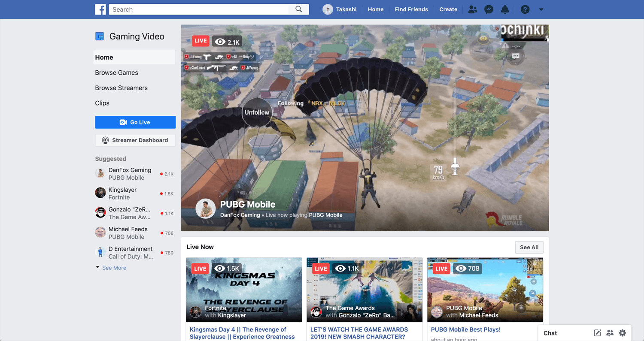Open PUBG Mobile Best Plays! link

tap(466, 329)
